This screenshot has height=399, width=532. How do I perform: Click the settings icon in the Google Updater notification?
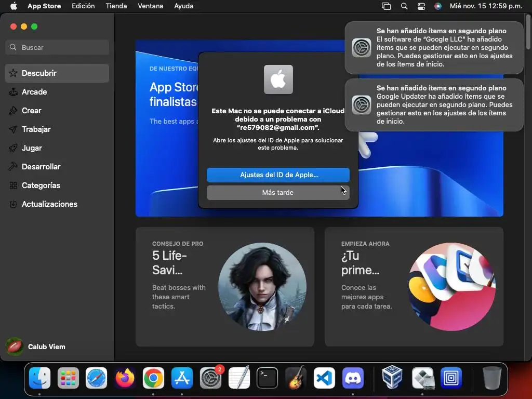[x=362, y=104]
